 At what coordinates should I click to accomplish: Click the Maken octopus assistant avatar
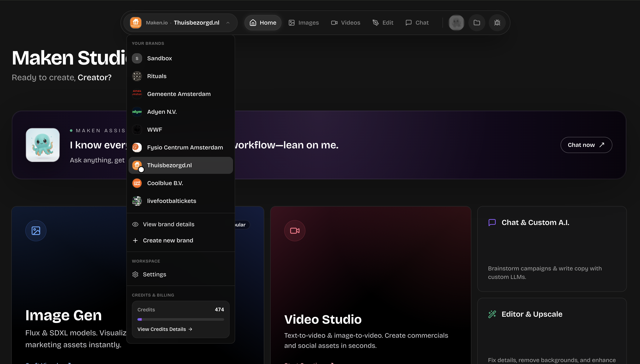click(43, 145)
